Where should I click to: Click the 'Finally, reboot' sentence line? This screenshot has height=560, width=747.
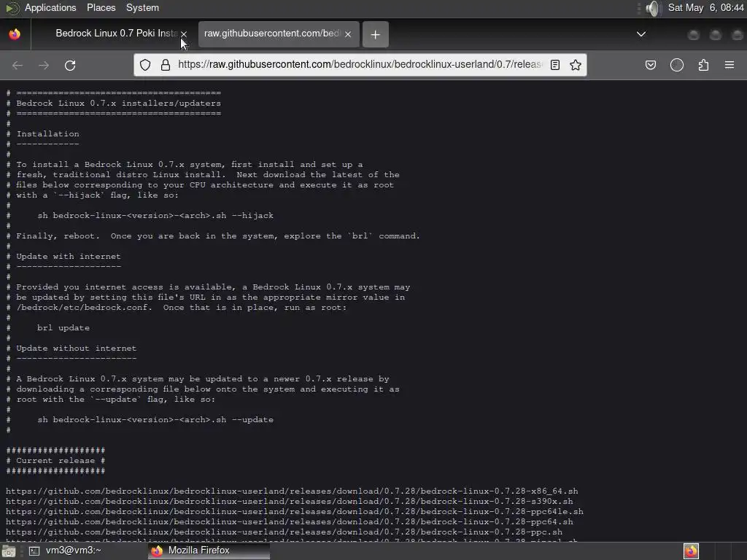[x=218, y=236]
